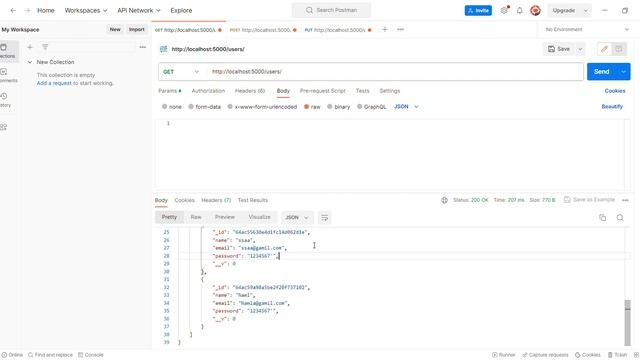Go forward with the right arrow icon
Image resolution: width=640 pixels, height=360 pixels.
coord(27,10)
